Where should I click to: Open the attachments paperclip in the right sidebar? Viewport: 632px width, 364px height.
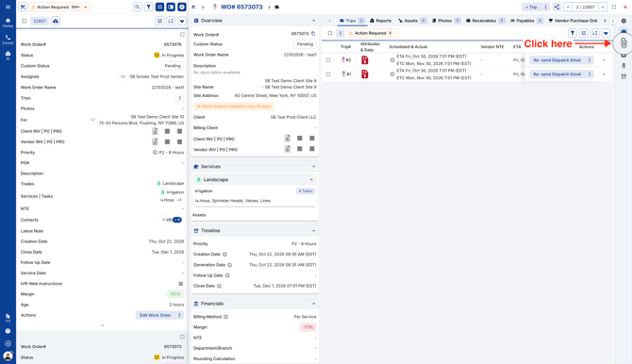click(x=623, y=43)
